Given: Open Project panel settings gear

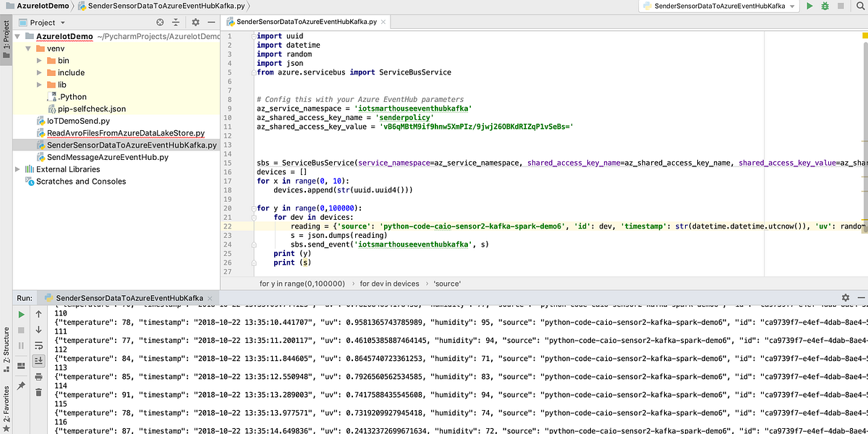Looking at the screenshot, I should tap(197, 22).
